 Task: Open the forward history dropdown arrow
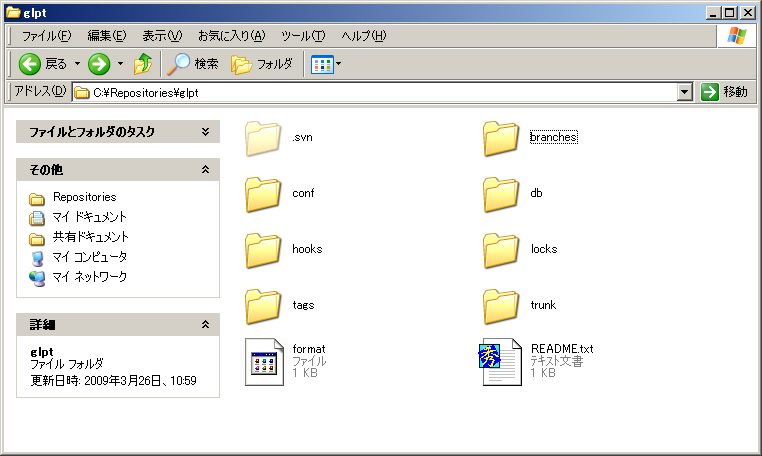(x=120, y=64)
